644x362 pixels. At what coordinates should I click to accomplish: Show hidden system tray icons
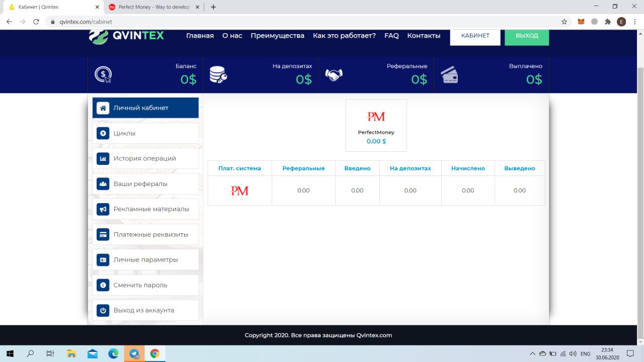click(533, 353)
